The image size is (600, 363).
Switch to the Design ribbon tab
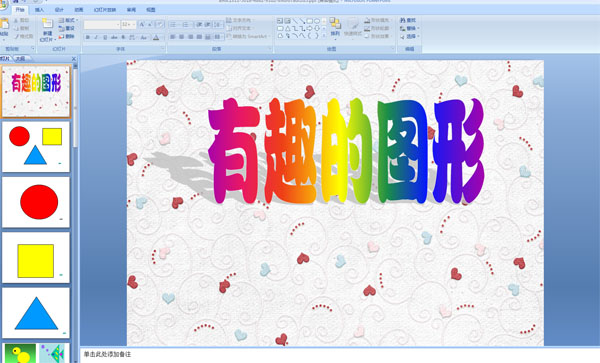59,10
